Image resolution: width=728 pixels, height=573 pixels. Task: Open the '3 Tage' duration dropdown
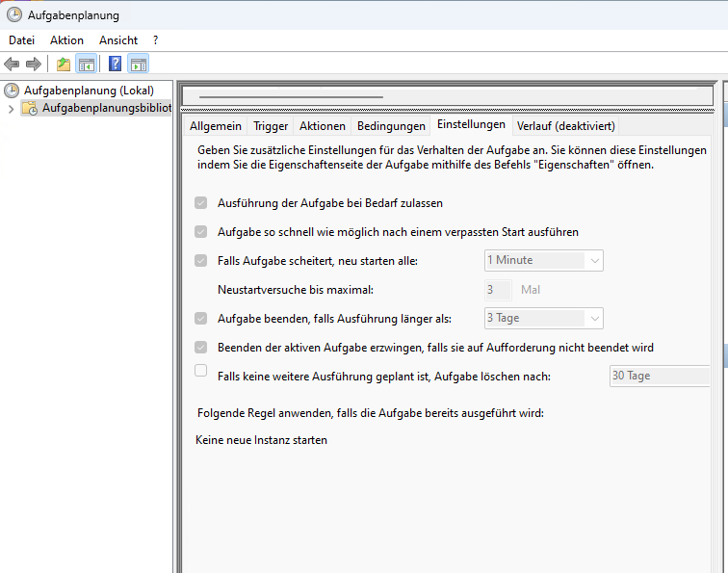coord(544,318)
